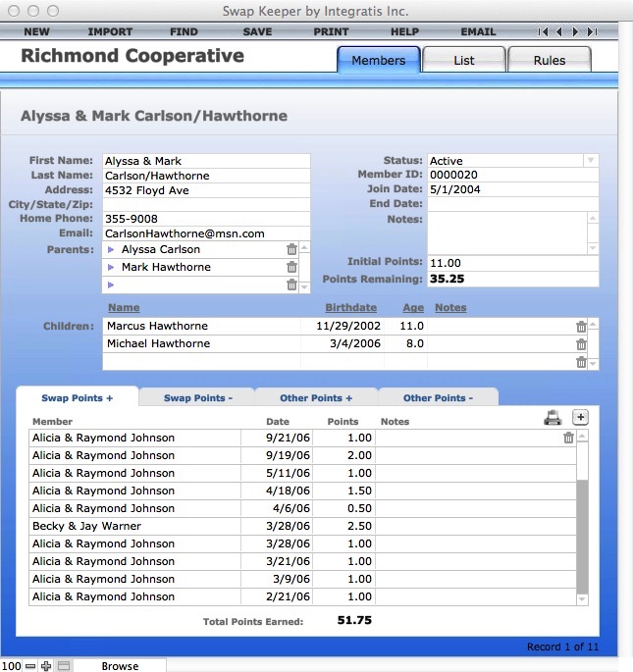633x672 pixels.
Task: Click the zoom level 100 field
Action: point(12,666)
